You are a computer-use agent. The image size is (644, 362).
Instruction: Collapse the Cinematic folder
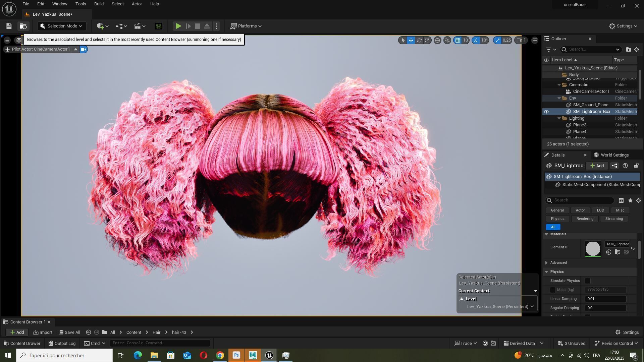point(559,85)
